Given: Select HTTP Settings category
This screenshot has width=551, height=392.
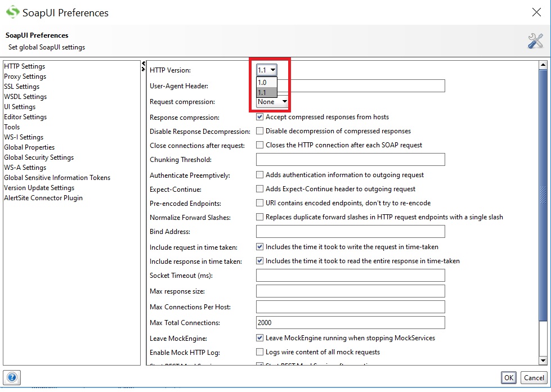Looking at the screenshot, I should (x=25, y=66).
